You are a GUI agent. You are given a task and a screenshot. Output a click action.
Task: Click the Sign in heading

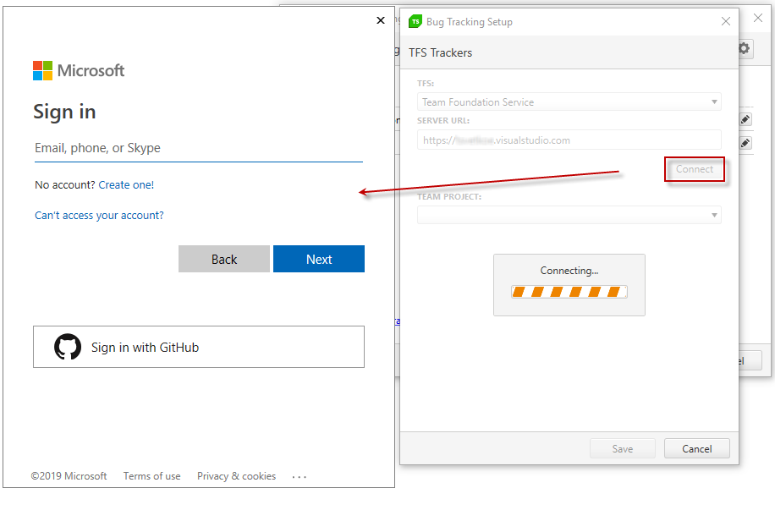point(64,112)
